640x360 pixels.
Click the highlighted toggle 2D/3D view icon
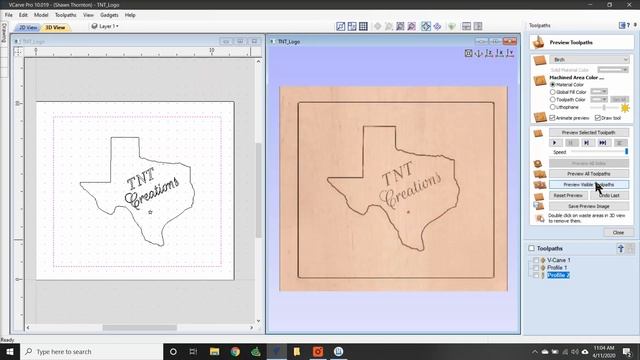426,27
